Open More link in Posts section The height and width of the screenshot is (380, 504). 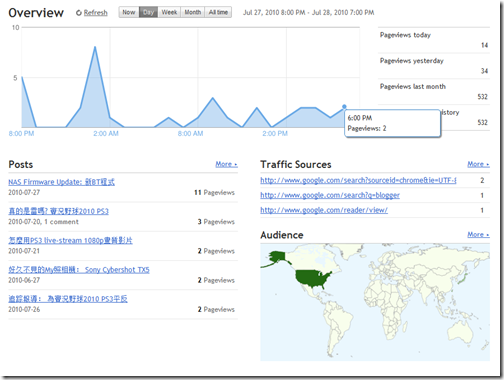click(226, 164)
